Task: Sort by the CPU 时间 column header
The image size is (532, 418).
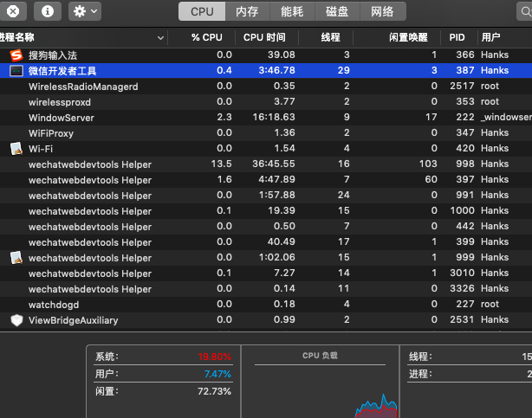Action: [x=264, y=37]
